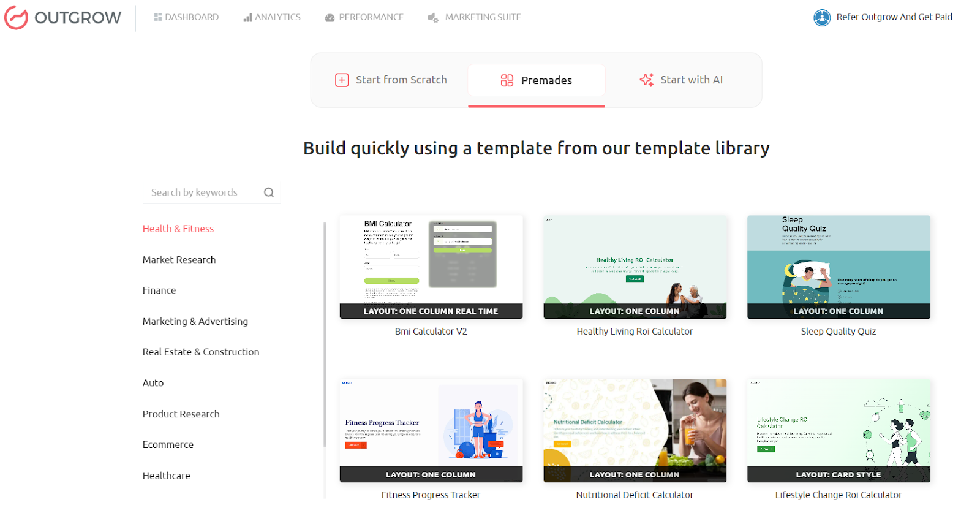
Task: Click the Refer Outgrow avatar icon
Action: pyautogui.click(x=821, y=18)
